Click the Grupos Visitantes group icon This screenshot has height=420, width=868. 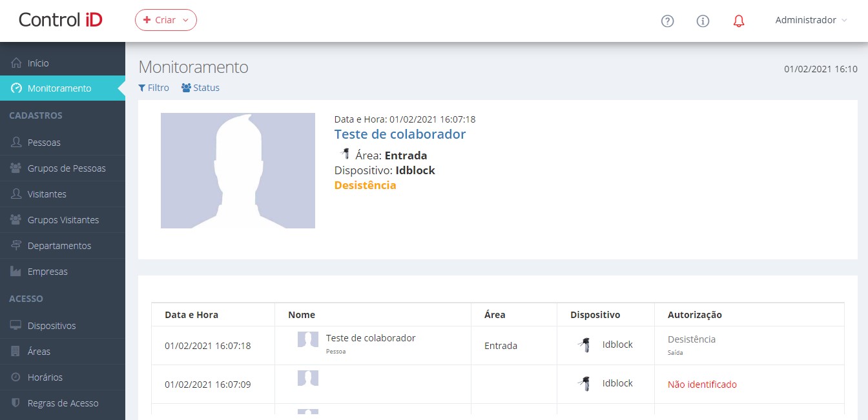(x=17, y=220)
